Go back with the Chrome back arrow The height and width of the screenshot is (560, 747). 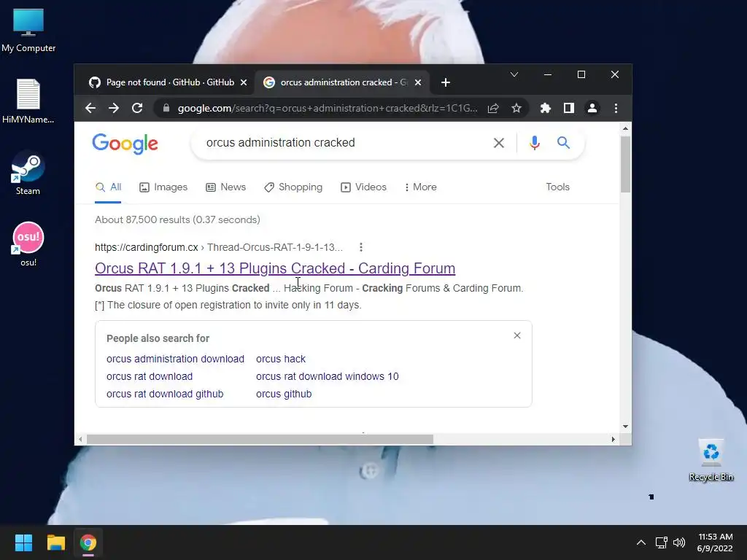90,108
